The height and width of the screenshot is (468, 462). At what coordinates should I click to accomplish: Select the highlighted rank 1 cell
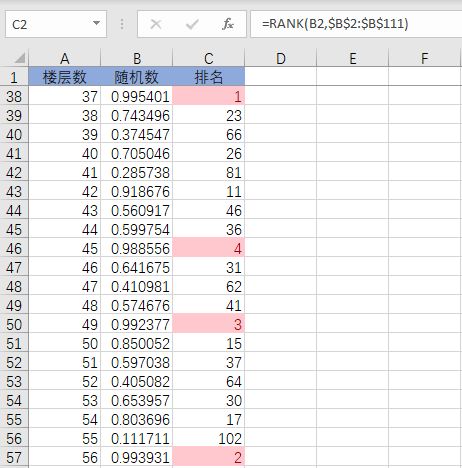(209, 96)
